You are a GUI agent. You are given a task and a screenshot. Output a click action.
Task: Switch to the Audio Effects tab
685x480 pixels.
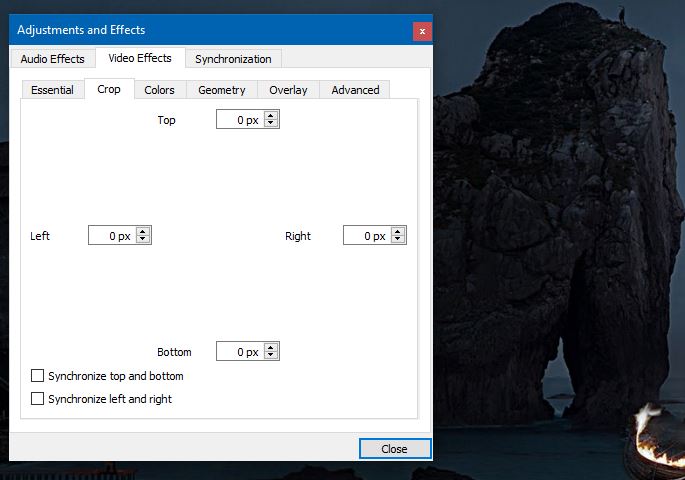pos(52,59)
